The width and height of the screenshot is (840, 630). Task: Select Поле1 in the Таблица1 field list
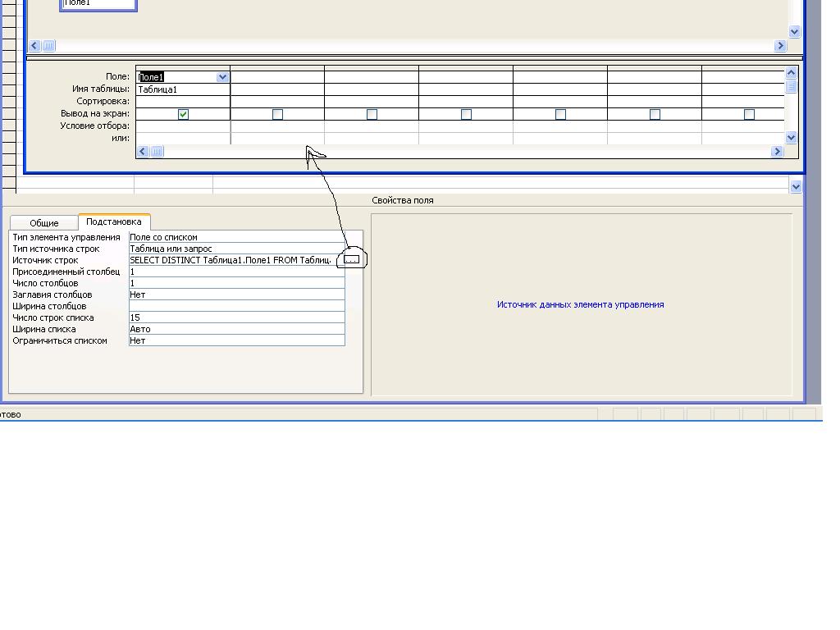pos(98,3)
